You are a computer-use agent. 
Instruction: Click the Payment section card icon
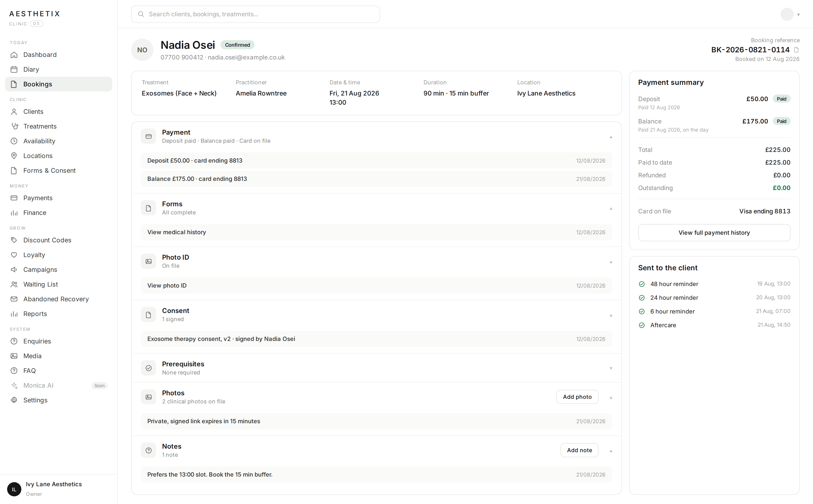148,136
